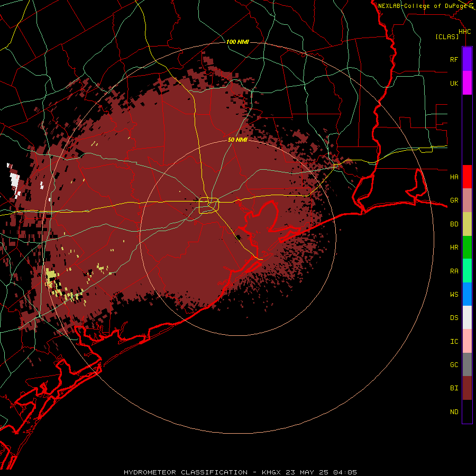Click the "GR" legend label
476x476 pixels.
point(454,200)
